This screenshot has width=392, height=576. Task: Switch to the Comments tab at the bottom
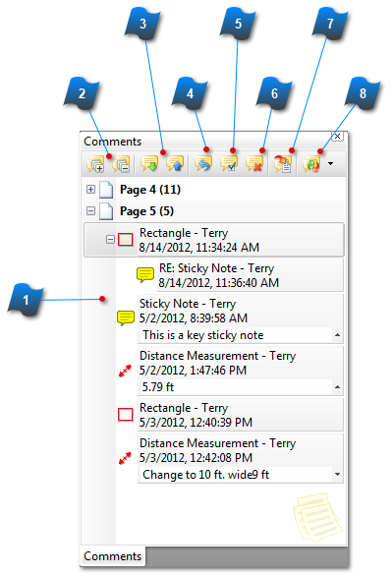[x=112, y=556]
